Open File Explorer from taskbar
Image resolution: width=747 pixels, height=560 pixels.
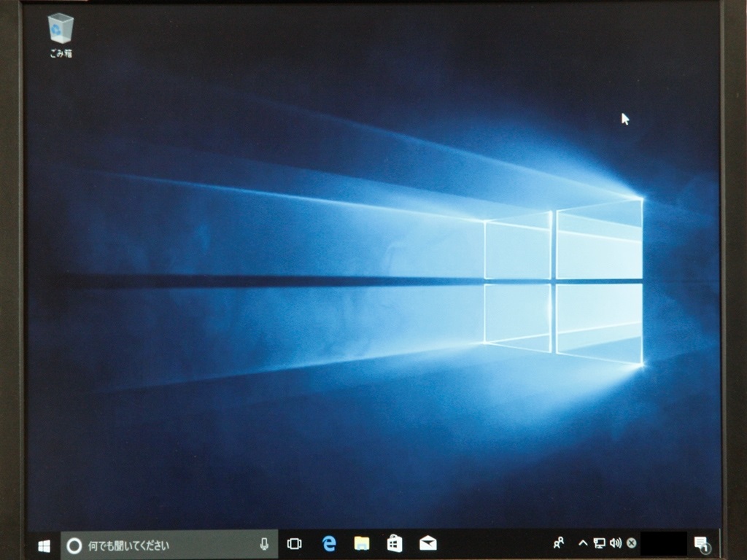coord(362,542)
